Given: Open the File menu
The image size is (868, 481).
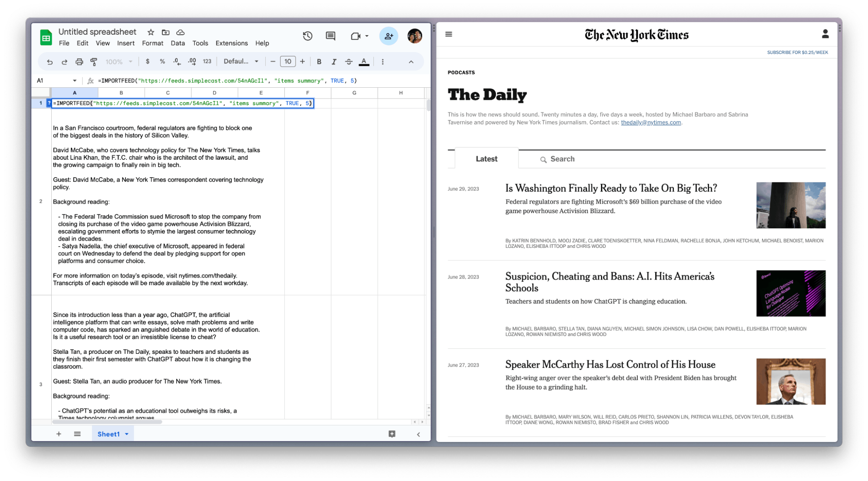Looking at the screenshot, I should click(x=64, y=43).
